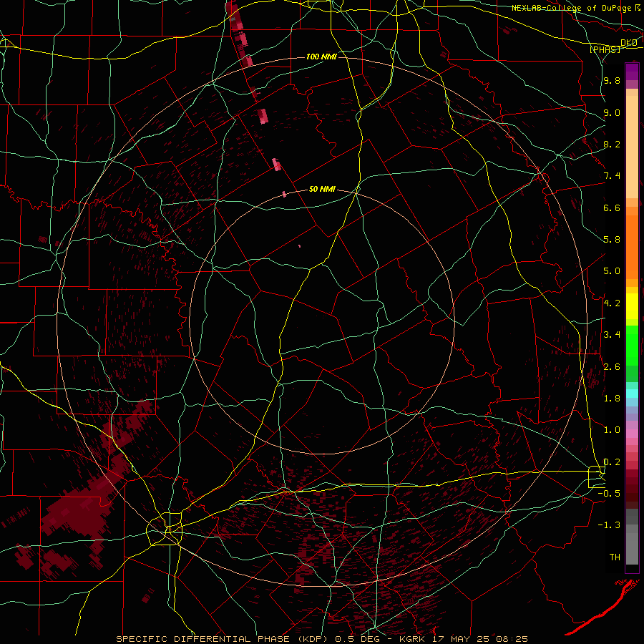Click the NEXLAB-College of DuPage credit text

pos(573,8)
